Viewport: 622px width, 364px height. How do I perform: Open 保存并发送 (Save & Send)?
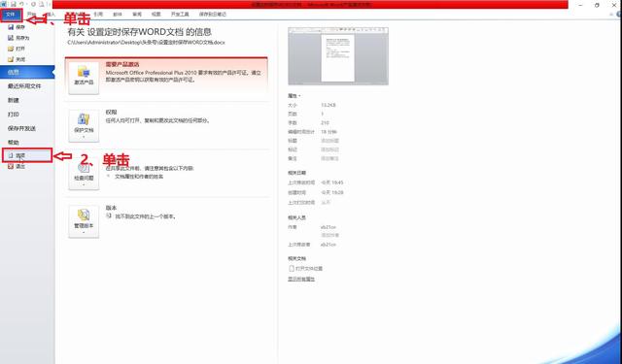21,128
